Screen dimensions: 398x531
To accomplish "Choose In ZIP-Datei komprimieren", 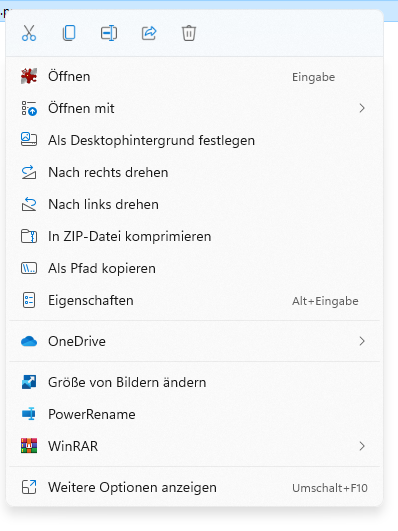I will (x=194, y=236).
